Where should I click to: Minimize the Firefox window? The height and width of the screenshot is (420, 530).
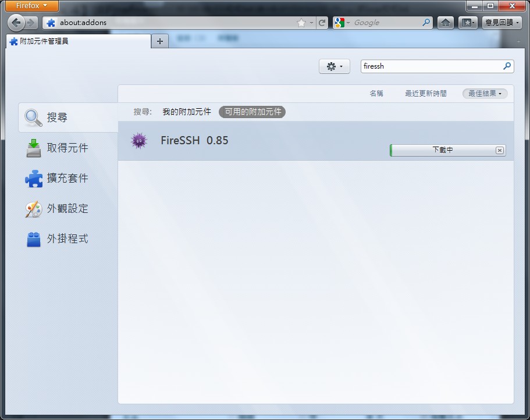coord(475,6)
